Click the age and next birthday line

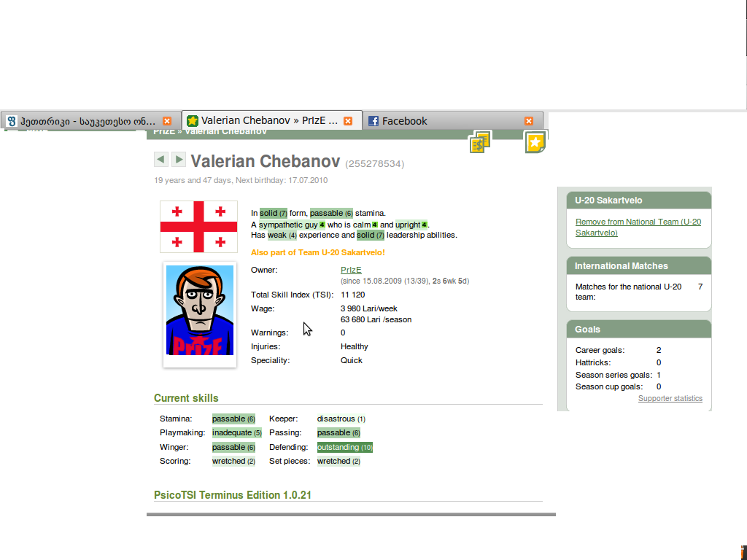click(x=241, y=181)
